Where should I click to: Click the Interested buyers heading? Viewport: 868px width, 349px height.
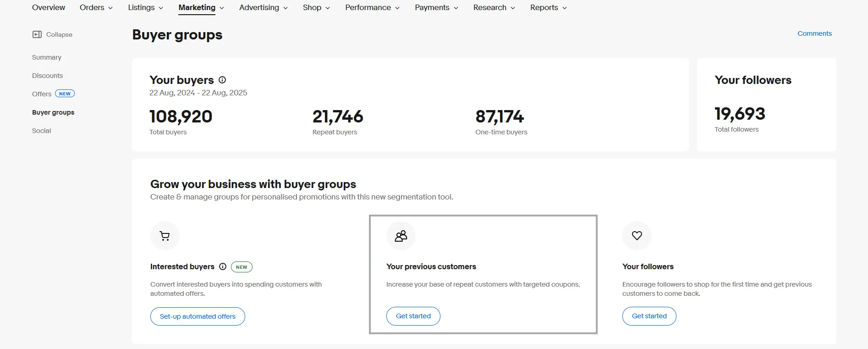[182, 266]
